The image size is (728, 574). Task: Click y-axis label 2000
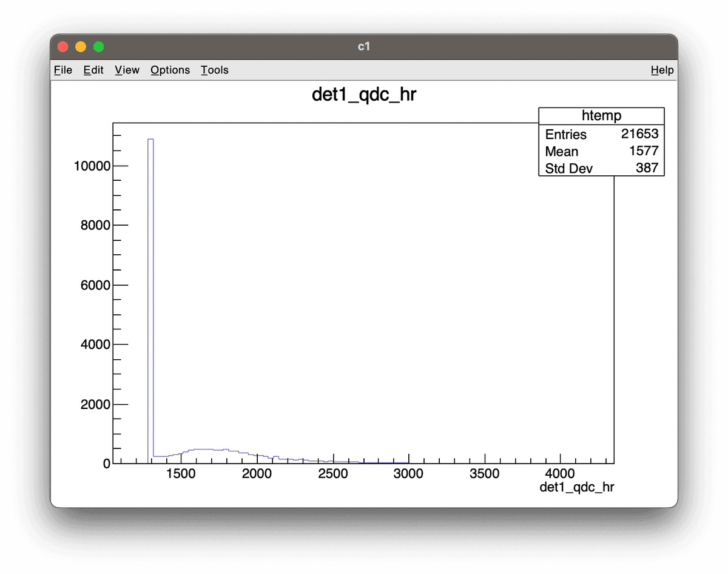[x=95, y=405]
